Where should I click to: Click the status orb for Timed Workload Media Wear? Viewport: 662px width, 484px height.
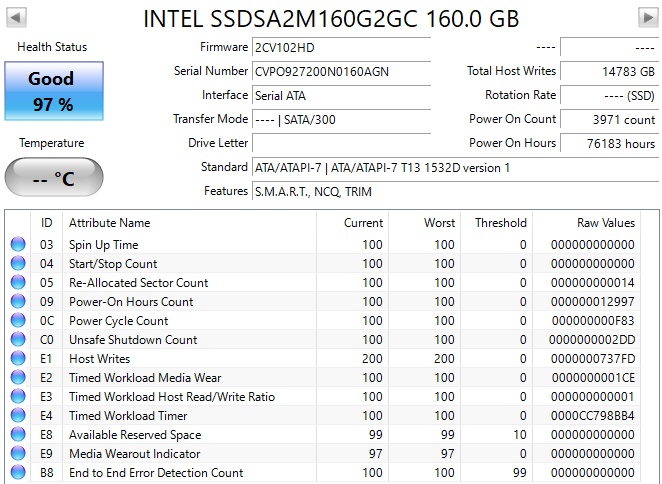tap(18, 378)
